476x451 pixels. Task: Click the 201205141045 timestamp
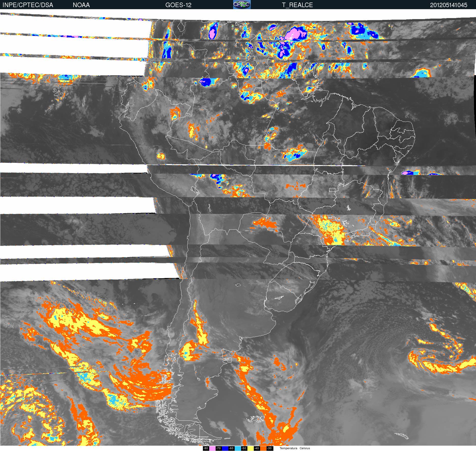[449, 5]
